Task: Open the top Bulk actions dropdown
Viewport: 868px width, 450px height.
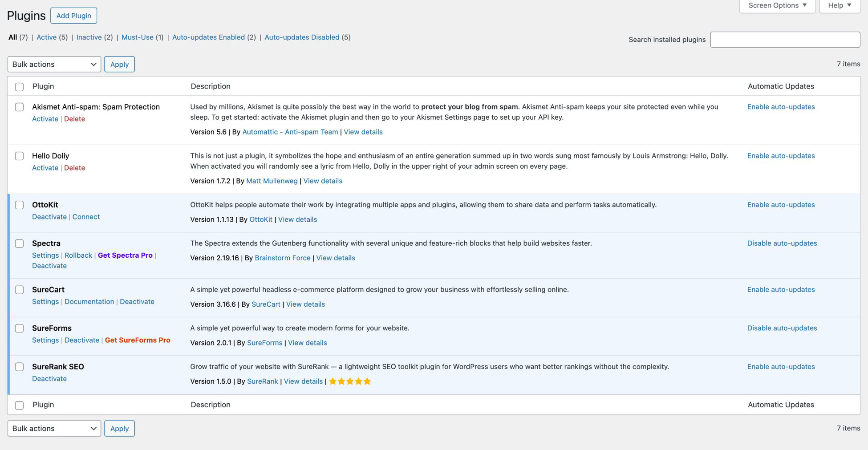Action: (54, 64)
